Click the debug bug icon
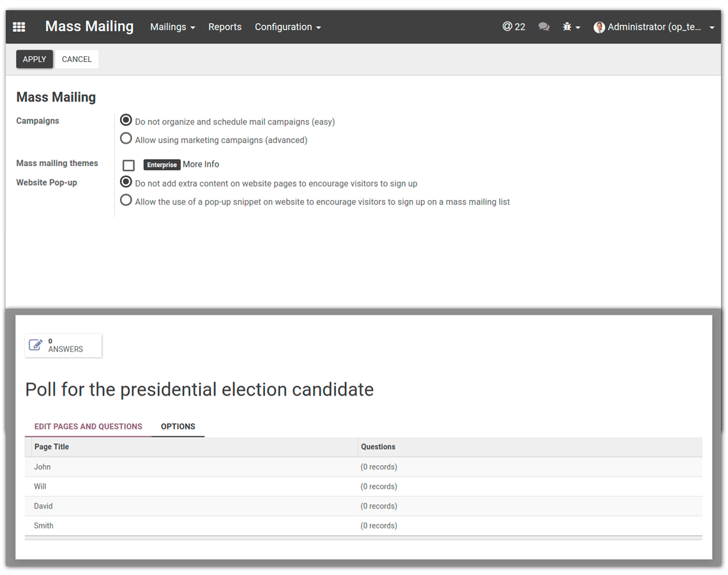 point(567,26)
